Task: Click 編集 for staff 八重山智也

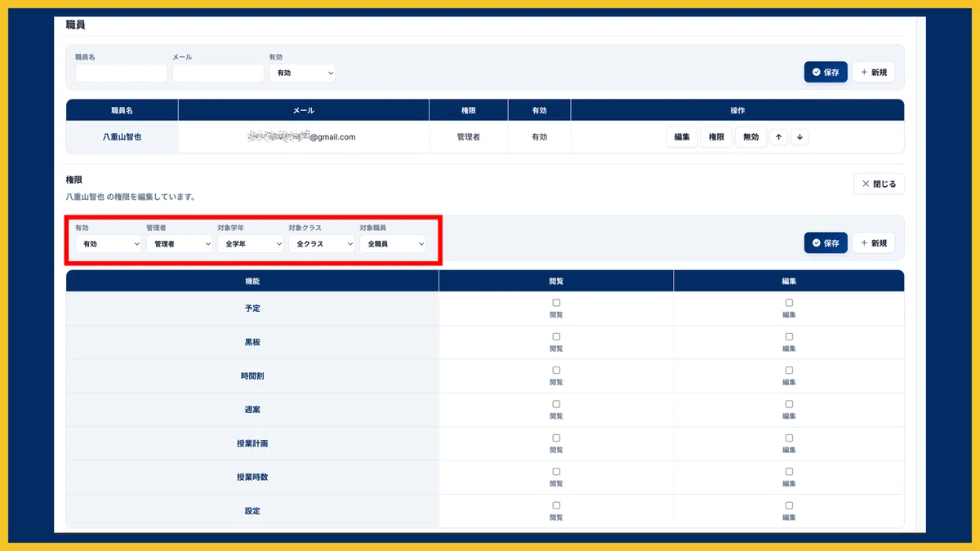Action: pos(682,137)
